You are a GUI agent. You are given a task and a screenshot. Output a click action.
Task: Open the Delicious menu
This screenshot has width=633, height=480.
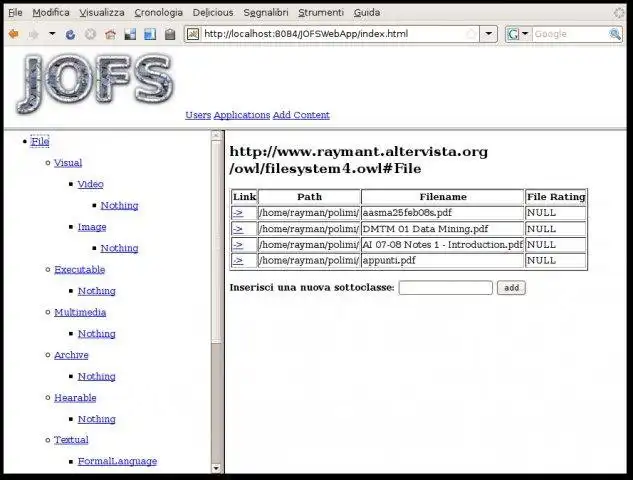tap(213, 13)
